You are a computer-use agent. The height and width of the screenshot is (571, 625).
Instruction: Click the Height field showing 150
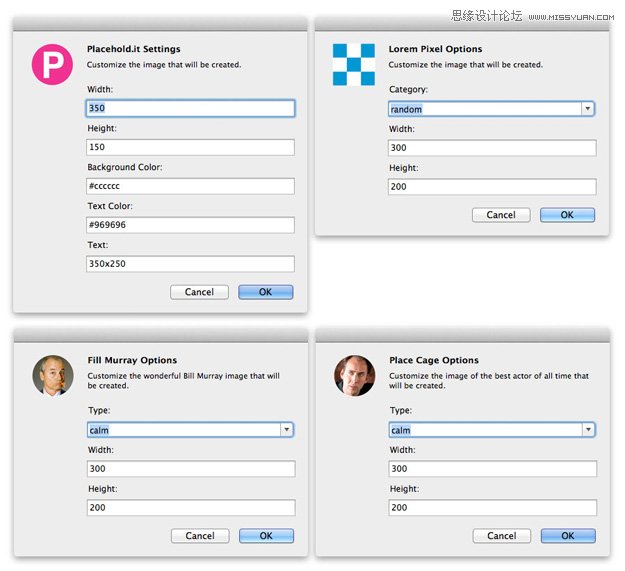pos(190,147)
